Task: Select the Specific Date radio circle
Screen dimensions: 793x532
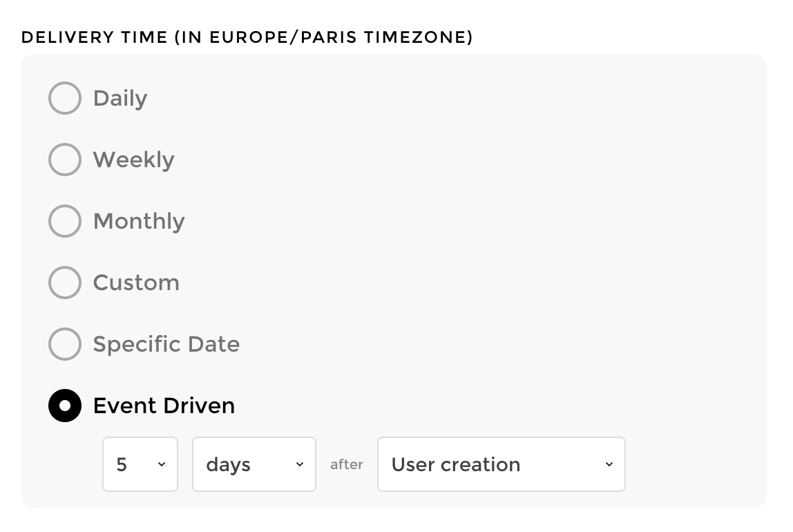Action: click(65, 344)
